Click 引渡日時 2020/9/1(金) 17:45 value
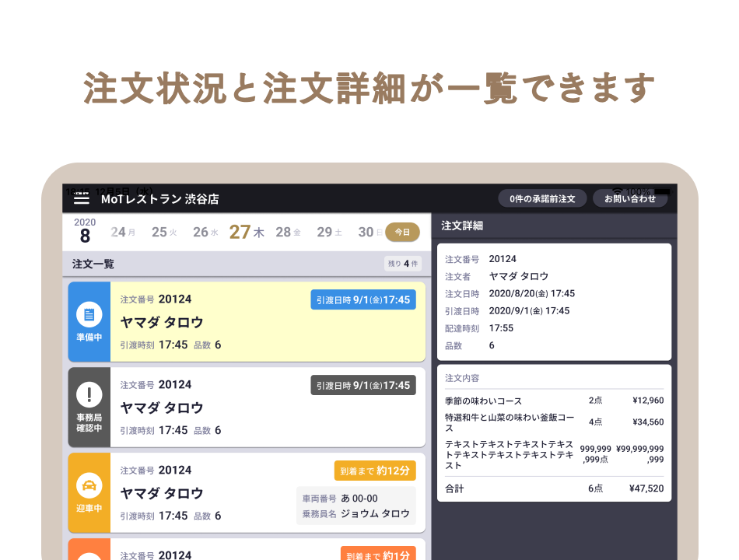The width and height of the screenshot is (739, 560). click(x=529, y=311)
